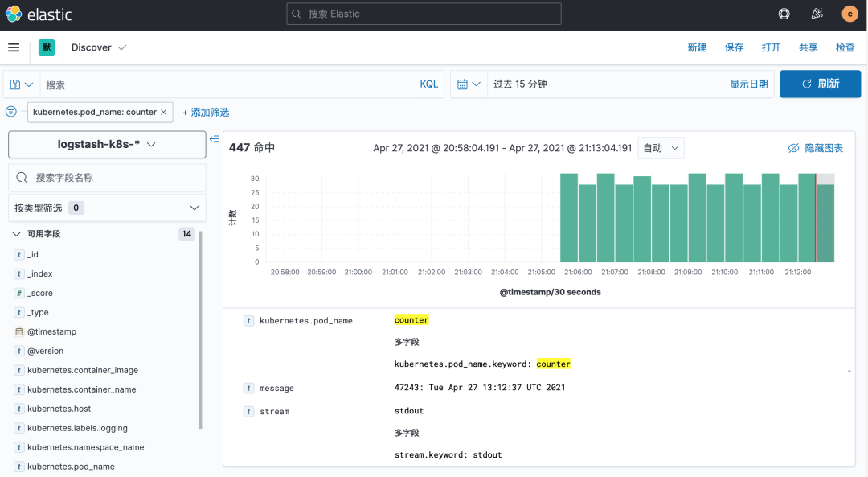Click the kubernetes.host field type icon
The image size is (868, 477).
point(19,409)
